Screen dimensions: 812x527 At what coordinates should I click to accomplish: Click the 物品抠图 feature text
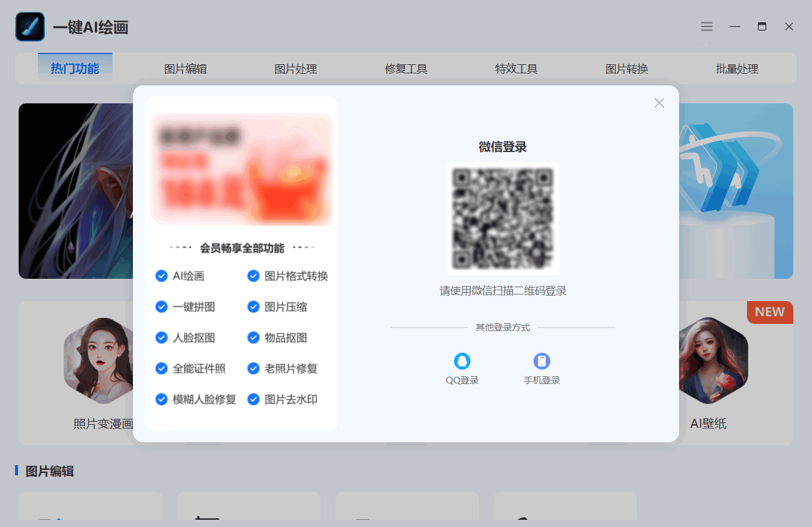[x=286, y=338]
